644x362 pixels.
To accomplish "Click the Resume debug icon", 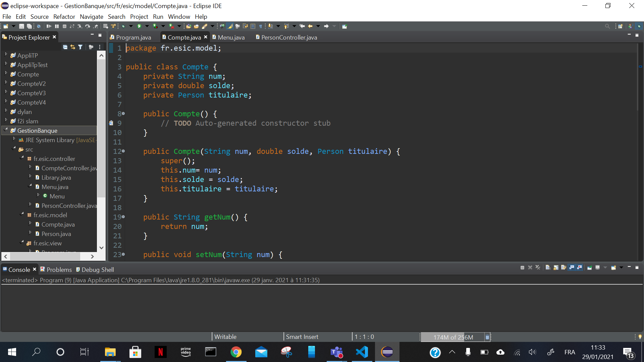I will 49,26.
